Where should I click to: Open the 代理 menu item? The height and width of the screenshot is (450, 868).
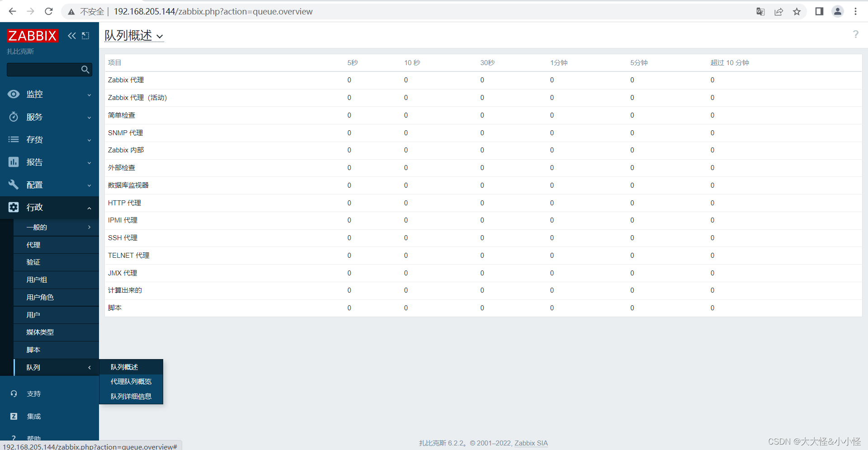point(56,245)
